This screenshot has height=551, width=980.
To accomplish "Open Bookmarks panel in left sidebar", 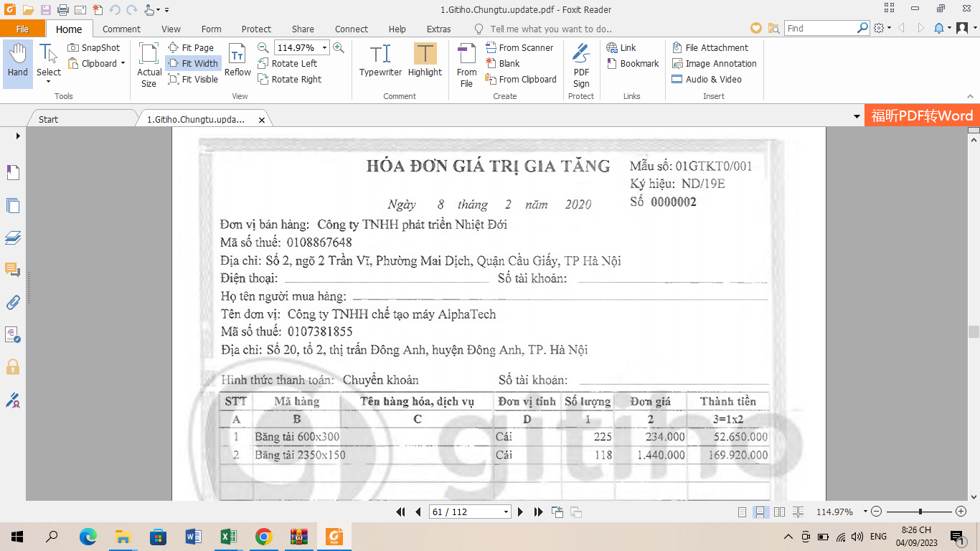I will (x=13, y=173).
